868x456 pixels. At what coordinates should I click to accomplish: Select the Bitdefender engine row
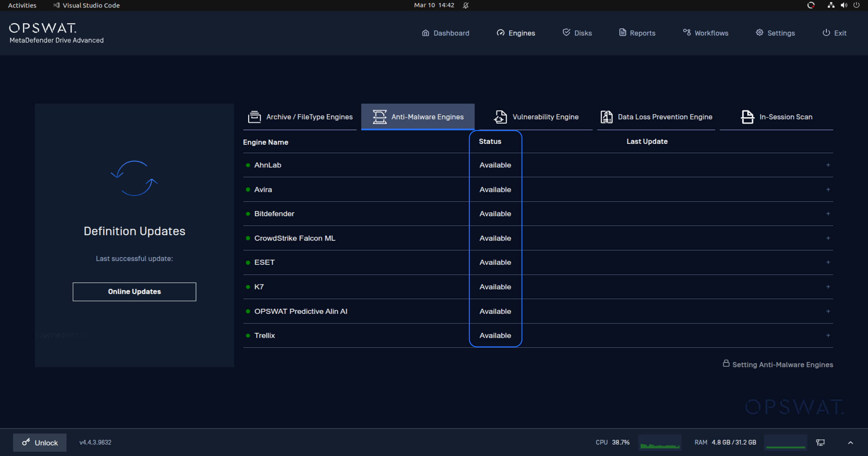click(x=274, y=214)
